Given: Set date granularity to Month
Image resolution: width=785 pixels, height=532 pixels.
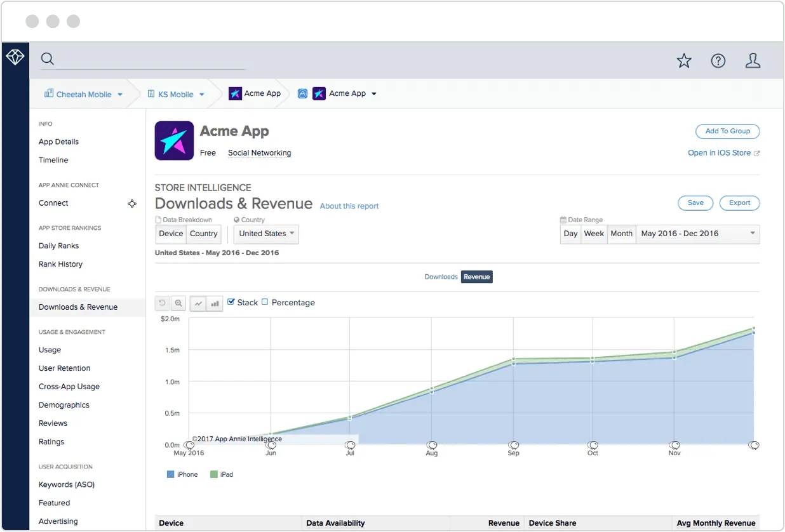Looking at the screenshot, I should click(x=621, y=234).
